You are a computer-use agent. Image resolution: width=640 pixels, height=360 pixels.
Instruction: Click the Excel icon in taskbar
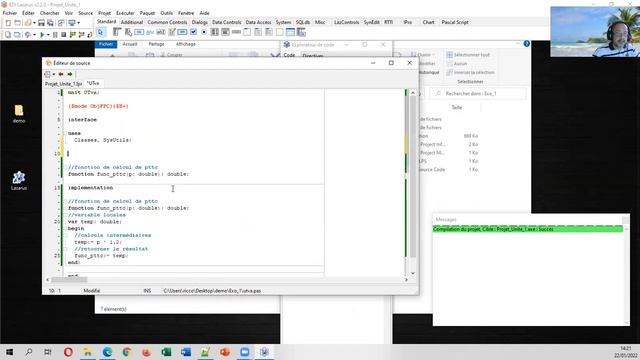(166, 352)
